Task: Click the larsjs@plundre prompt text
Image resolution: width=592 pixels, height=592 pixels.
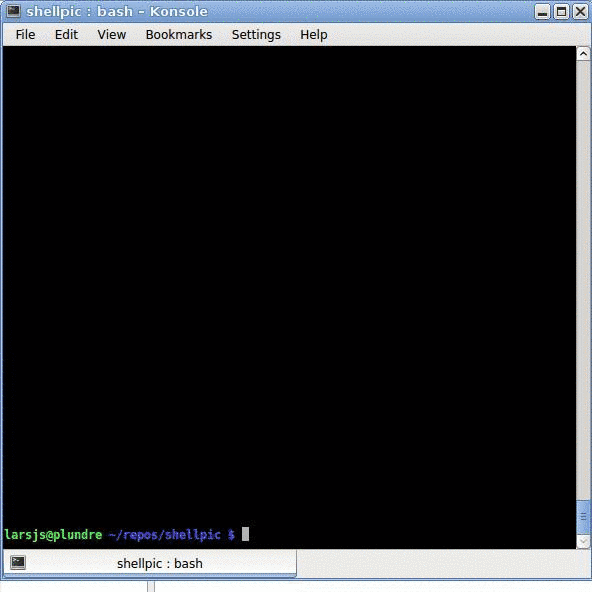Action: 53,535
